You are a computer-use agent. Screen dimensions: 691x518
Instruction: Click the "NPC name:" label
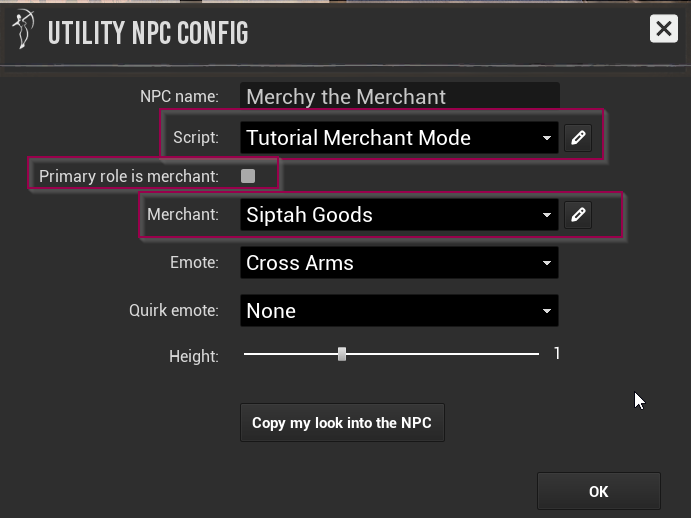tap(179, 97)
